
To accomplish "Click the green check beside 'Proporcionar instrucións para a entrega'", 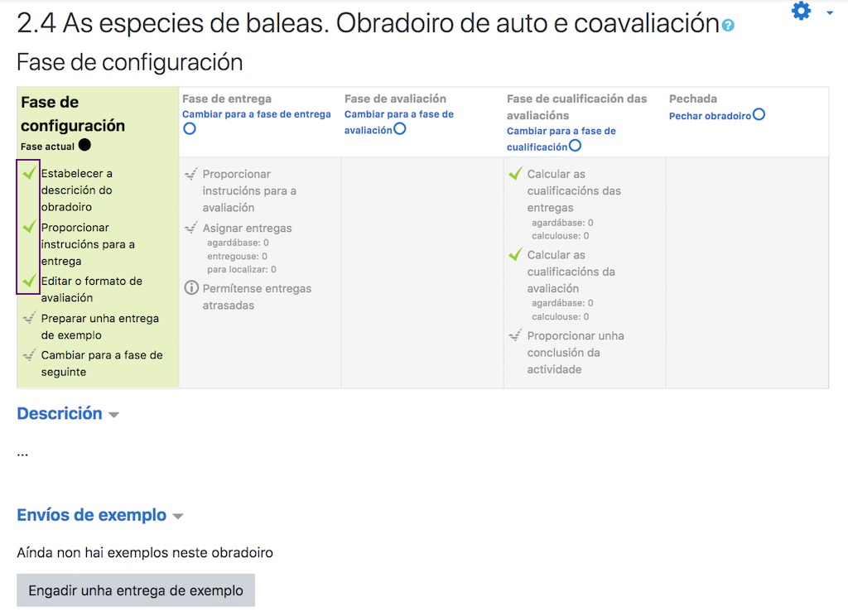I will point(30,227).
